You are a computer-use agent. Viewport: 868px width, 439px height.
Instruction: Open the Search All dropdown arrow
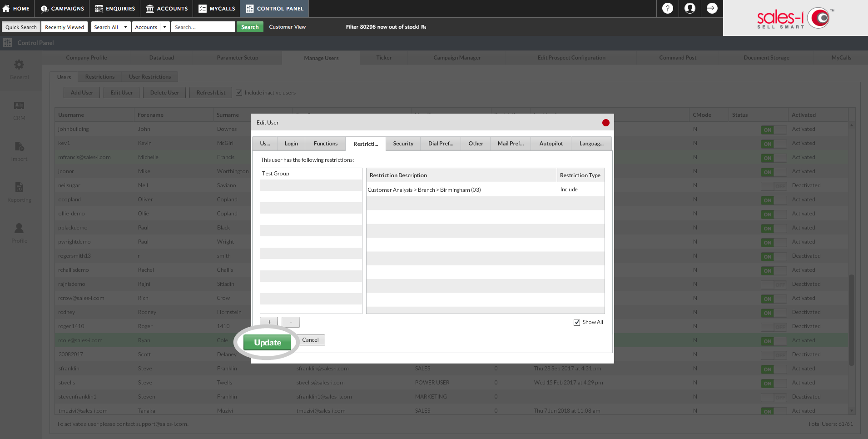[126, 27]
